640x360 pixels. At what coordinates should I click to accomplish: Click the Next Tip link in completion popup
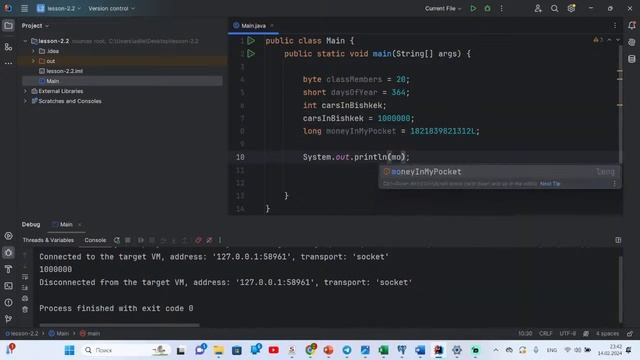pyautogui.click(x=550, y=184)
